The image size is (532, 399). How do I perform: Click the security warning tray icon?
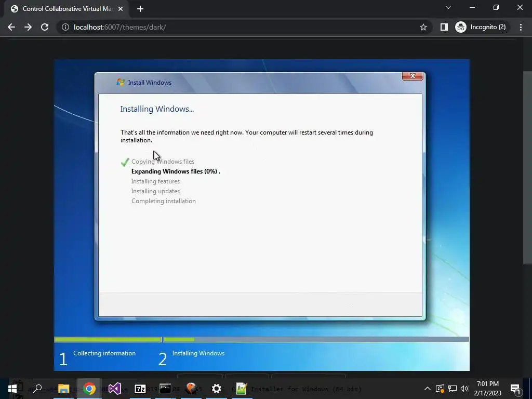click(440, 389)
